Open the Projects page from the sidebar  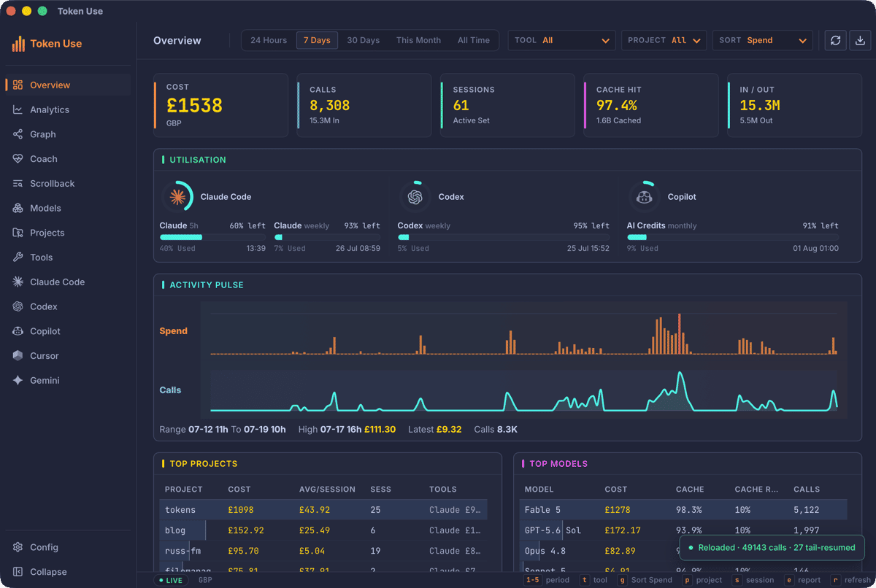tap(47, 233)
